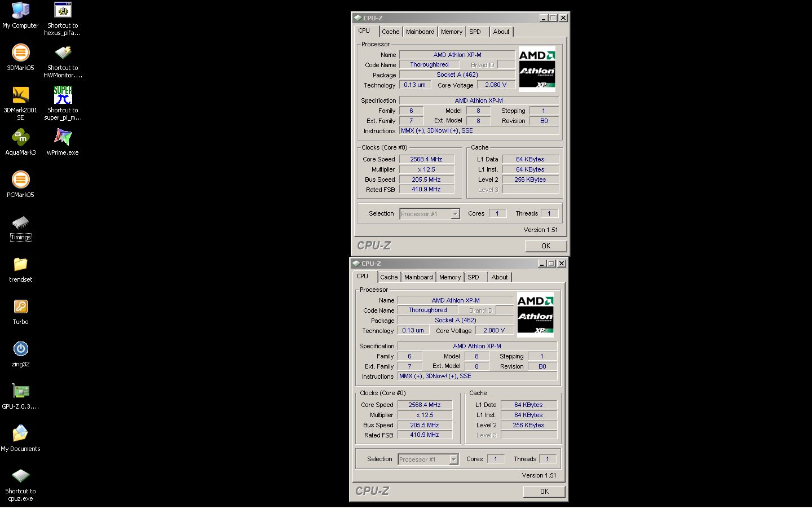Switch to Cache tab in lower CPU-Z

coord(389,277)
